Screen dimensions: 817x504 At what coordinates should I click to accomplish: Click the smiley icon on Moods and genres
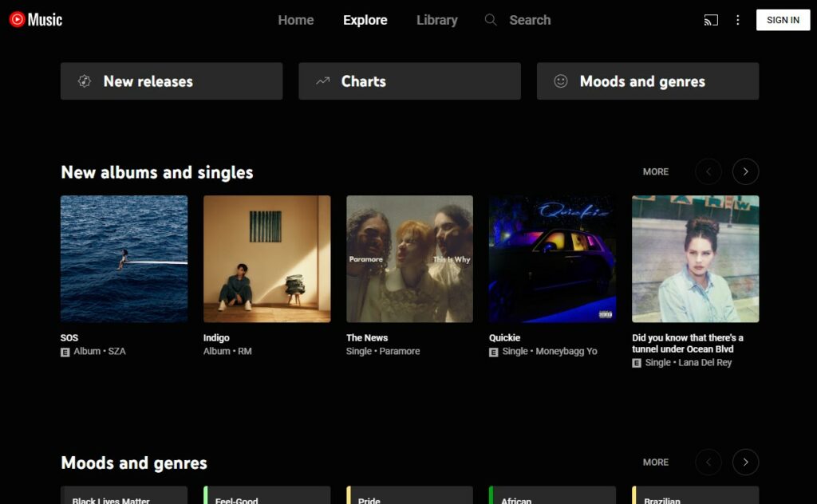point(560,81)
